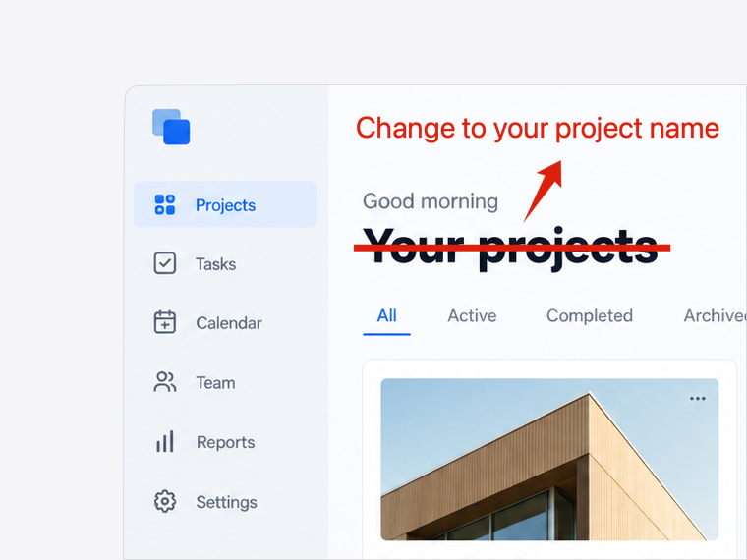
Task: Show the Completed projects tab
Action: click(x=590, y=315)
